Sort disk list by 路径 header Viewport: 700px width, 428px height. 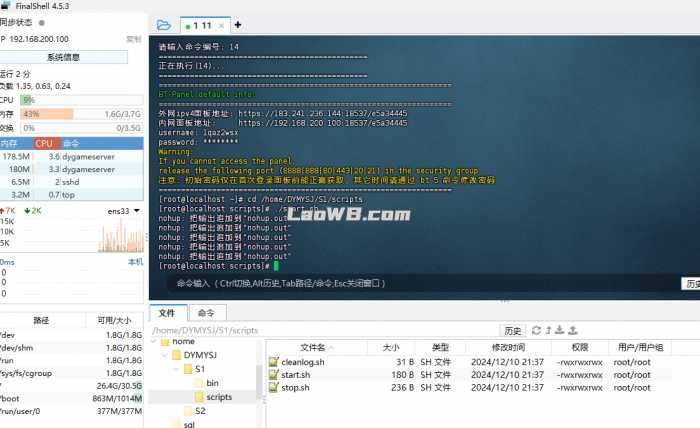pyautogui.click(x=41, y=320)
